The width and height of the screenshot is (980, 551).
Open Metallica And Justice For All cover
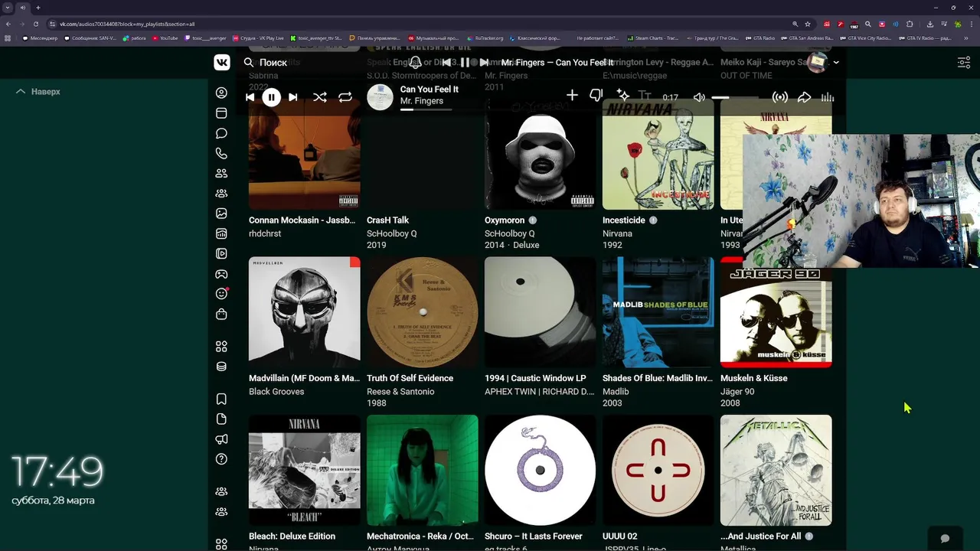[776, 471]
